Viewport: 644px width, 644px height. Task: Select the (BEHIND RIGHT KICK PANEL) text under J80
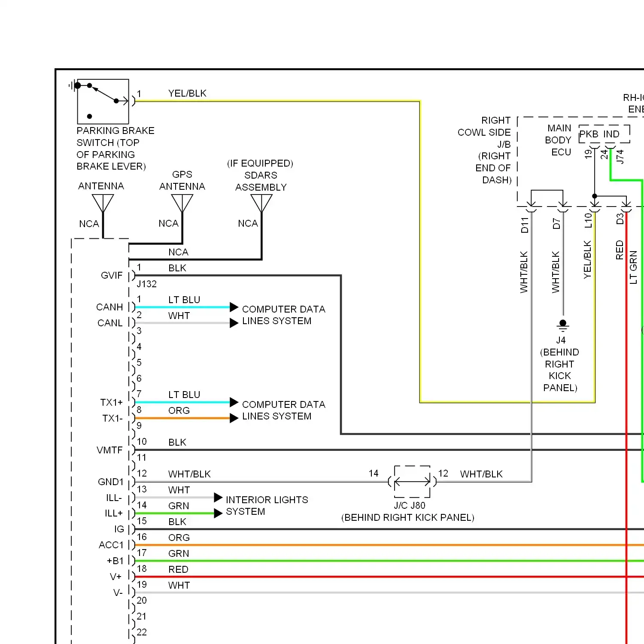[408, 517]
